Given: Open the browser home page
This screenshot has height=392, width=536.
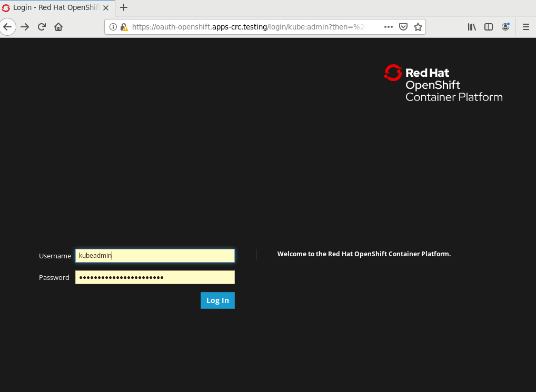Looking at the screenshot, I should 58,27.
